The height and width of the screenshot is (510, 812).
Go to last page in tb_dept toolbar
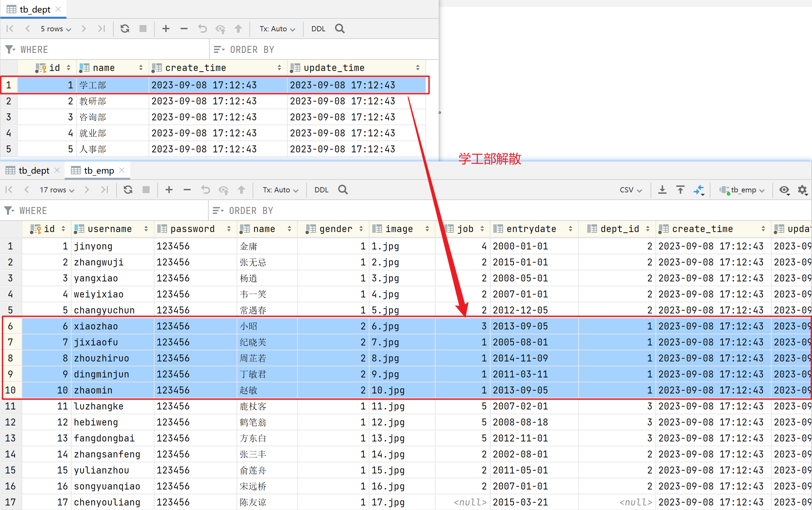pyautogui.click(x=101, y=29)
